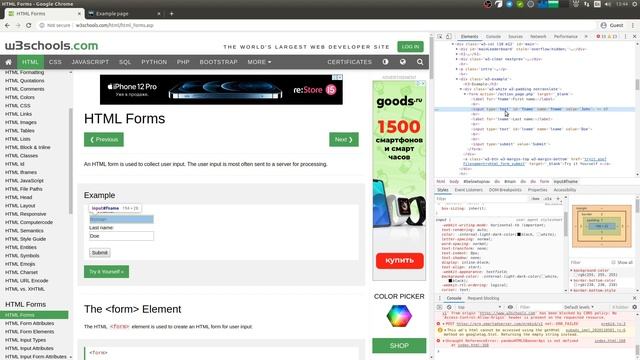The width and height of the screenshot is (640, 360).
Task: Click the error and warning count indicator
Action: click(x=607, y=36)
